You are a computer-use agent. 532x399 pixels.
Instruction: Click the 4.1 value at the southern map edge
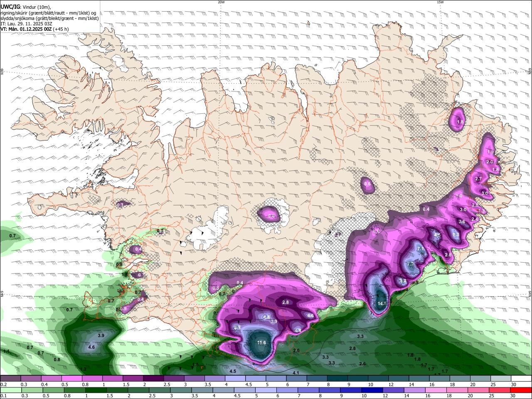(x=296, y=373)
